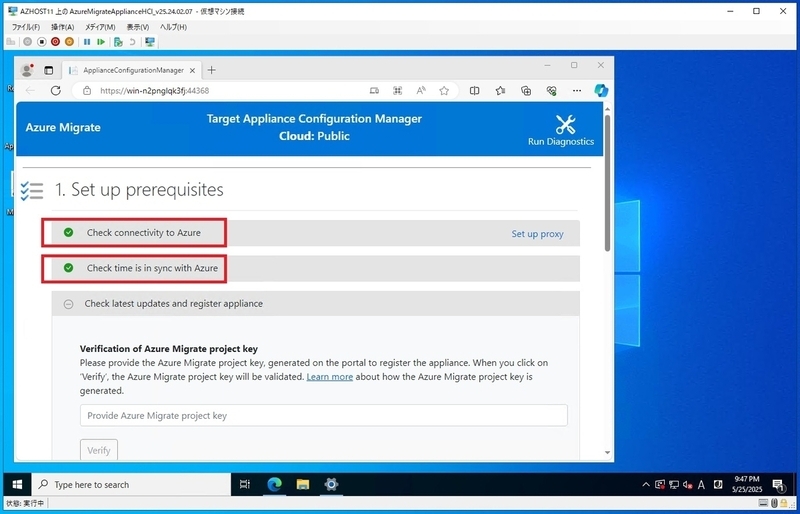
Task: Add this page to favorites star
Action: coord(444,91)
